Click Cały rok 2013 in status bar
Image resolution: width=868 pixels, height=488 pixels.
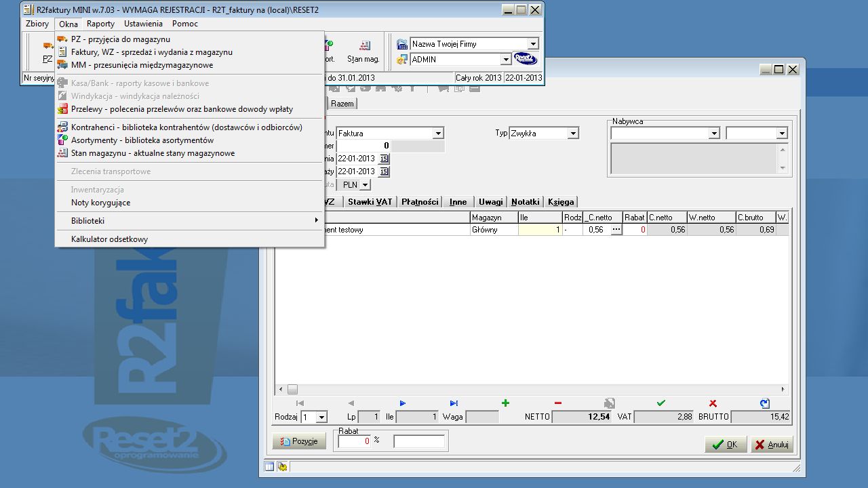coord(479,78)
